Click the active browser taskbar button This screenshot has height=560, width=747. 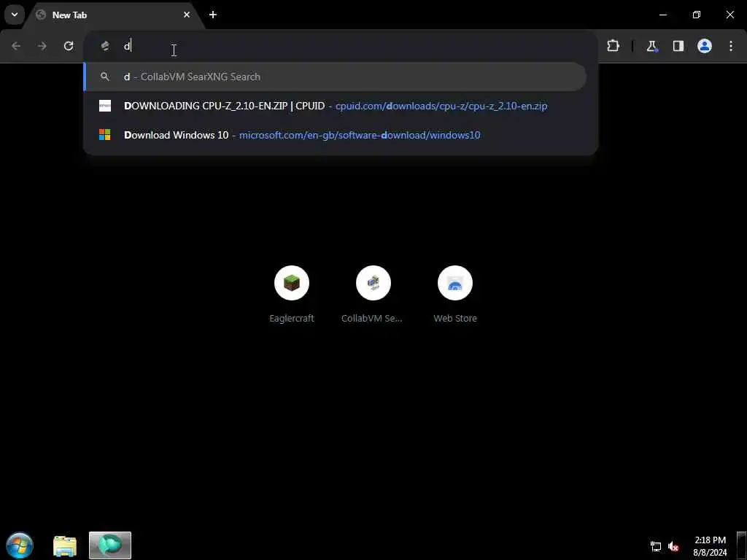110,545
